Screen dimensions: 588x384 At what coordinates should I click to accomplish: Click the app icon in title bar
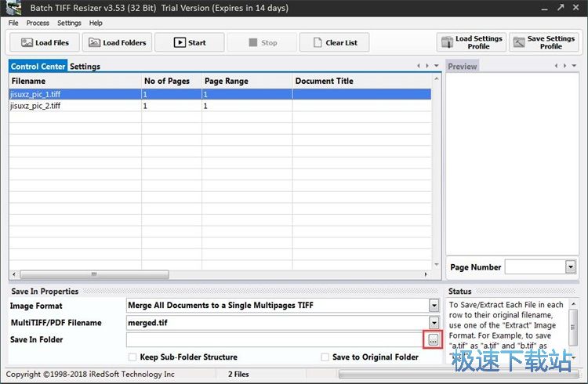[x=13, y=8]
